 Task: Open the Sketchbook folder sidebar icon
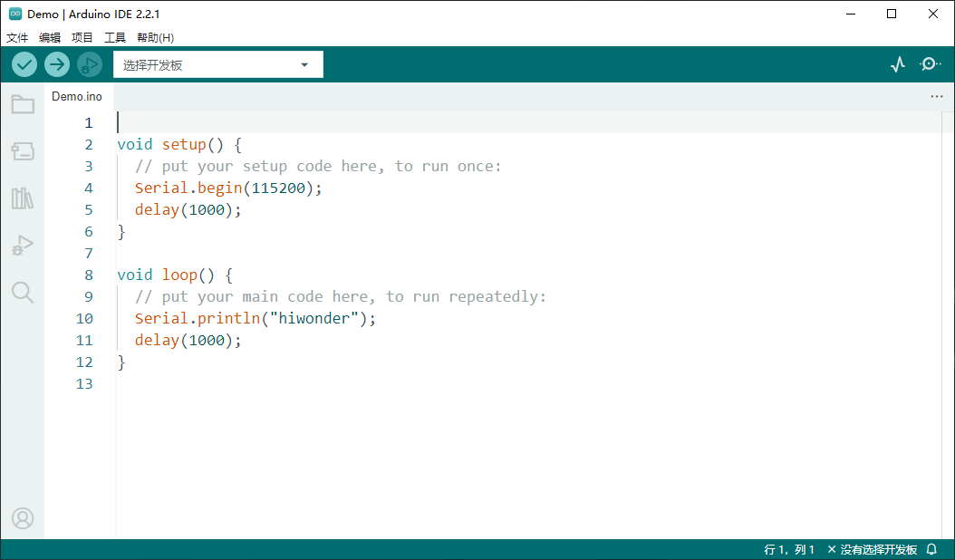[x=23, y=105]
